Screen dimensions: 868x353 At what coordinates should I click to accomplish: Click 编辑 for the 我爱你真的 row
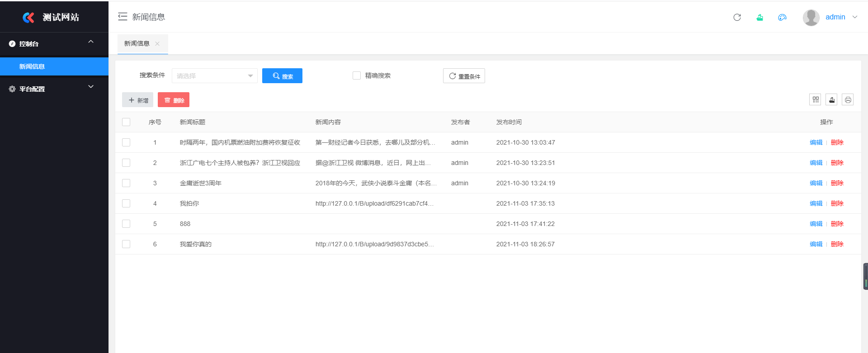pyautogui.click(x=816, y=244)
